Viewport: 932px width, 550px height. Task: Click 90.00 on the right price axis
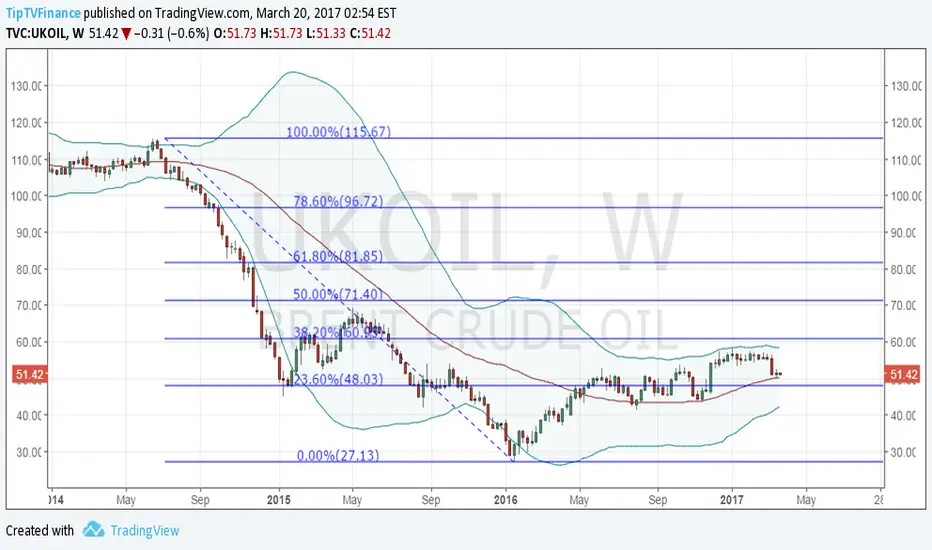[x=906, y=232]
